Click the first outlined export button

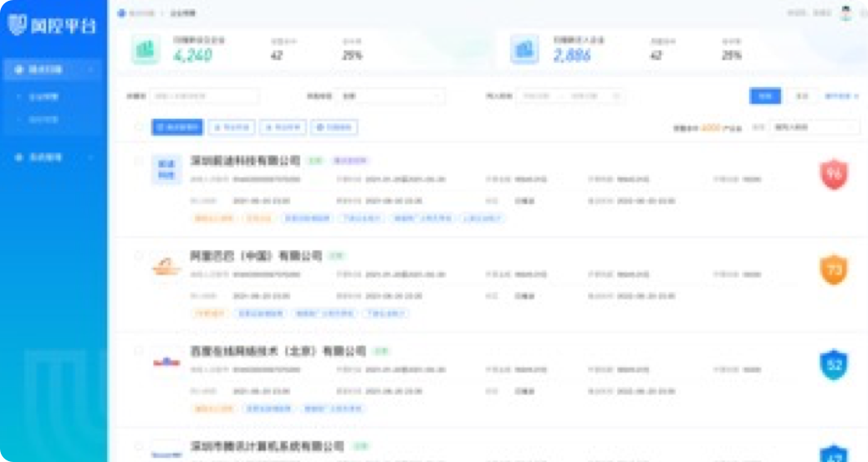point(232,127)
